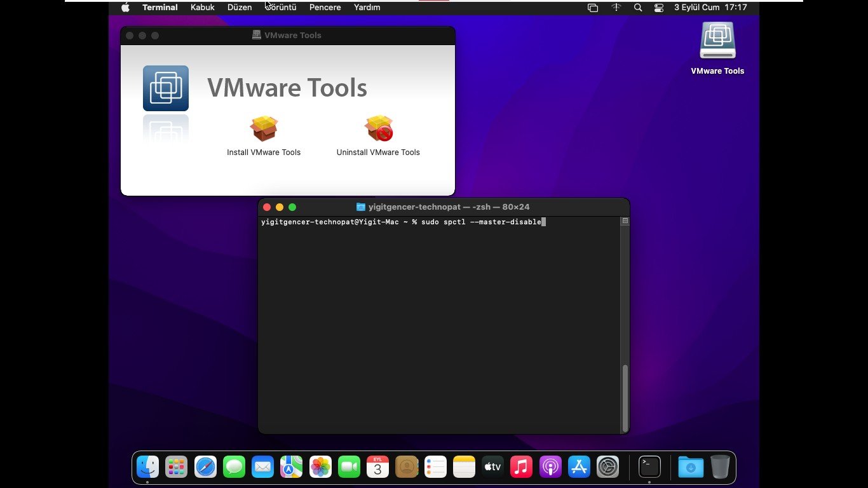Image resolution: width=868 pixels, height=488 pixels.
Task: Open the Apple menu
Action: tap(125, 8)
